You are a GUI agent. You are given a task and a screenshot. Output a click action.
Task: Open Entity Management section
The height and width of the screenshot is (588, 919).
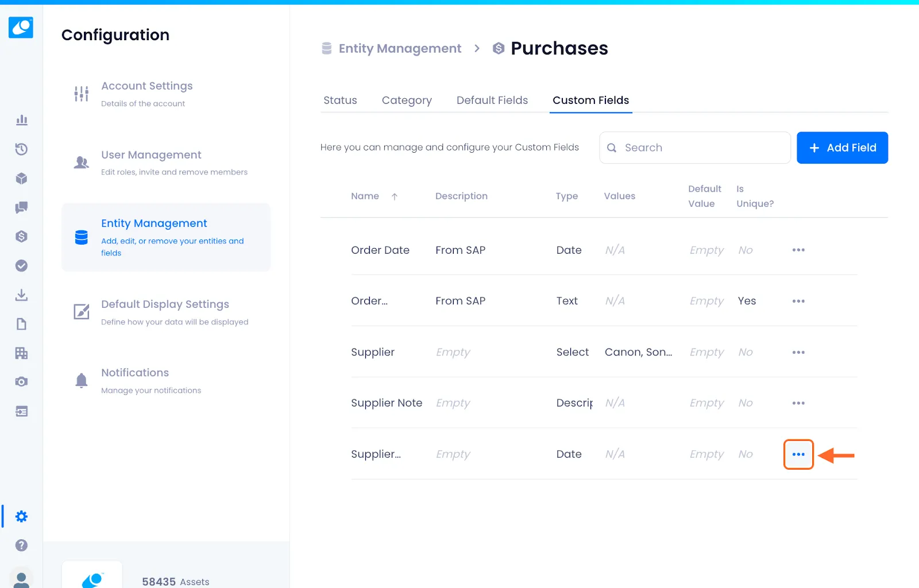click(x=166, y=237)
